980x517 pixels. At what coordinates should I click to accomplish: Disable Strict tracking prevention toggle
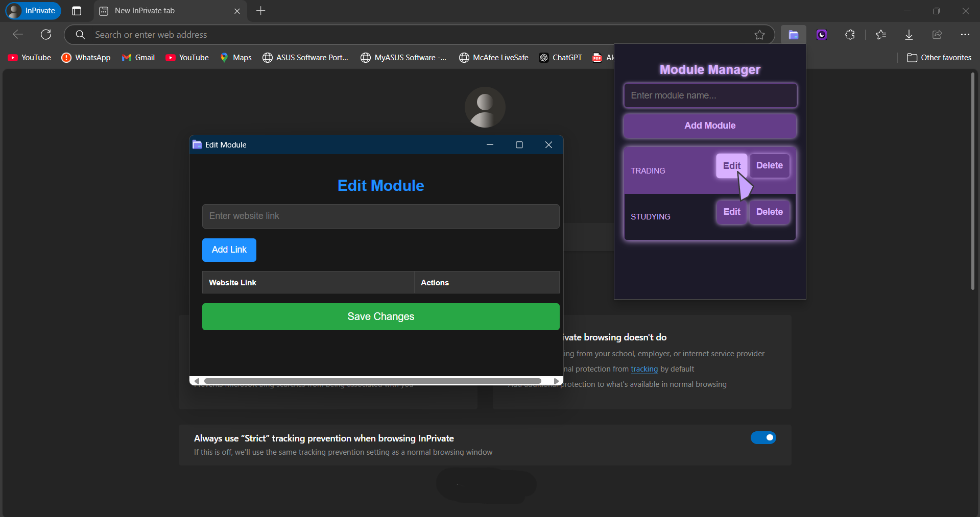[763, 437]
